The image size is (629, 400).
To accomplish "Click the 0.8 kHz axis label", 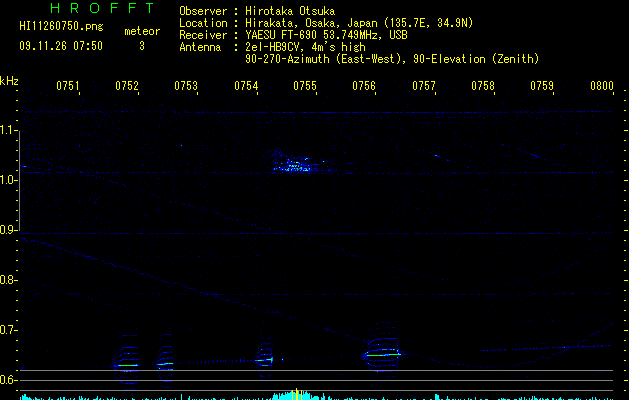I will click(8, 279).
